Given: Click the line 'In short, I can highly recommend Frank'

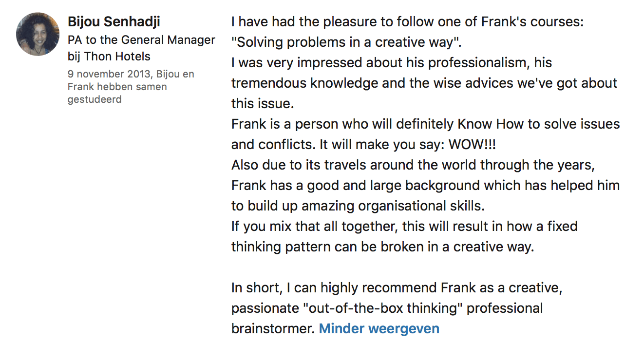Looking at the screenshot, I should (397, 288).
